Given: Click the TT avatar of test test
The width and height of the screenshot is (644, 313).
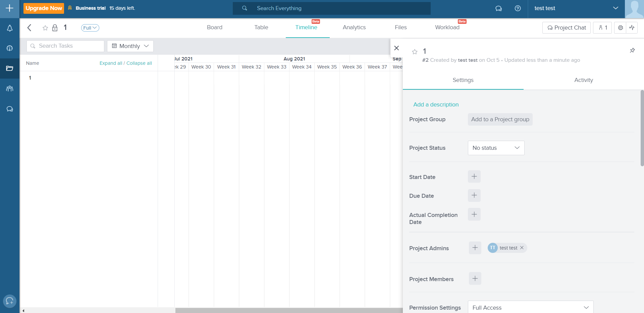Looking at the screenshot, I should click(492, 248).
